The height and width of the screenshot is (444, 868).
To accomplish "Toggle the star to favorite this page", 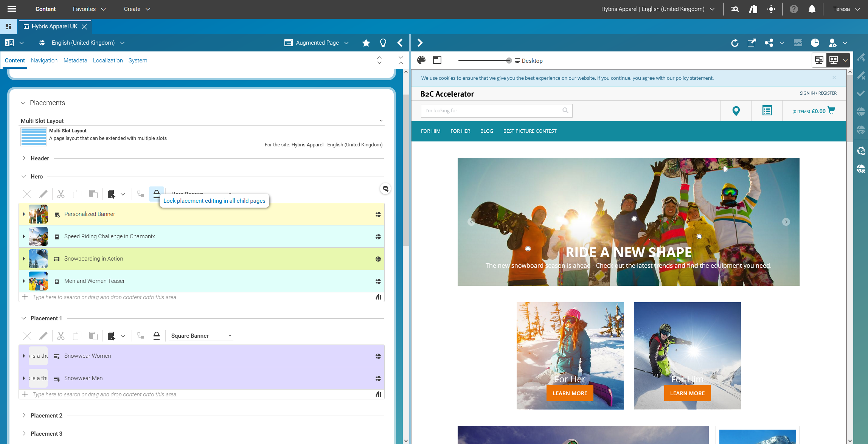I will 366,43.
